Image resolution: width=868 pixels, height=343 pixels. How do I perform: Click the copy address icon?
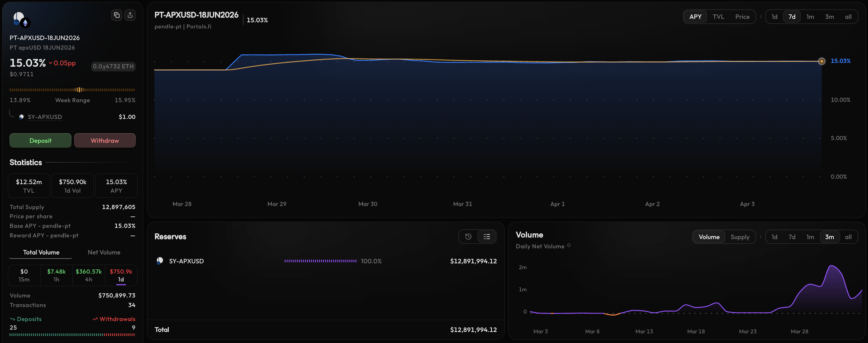[x=117, y=15]
